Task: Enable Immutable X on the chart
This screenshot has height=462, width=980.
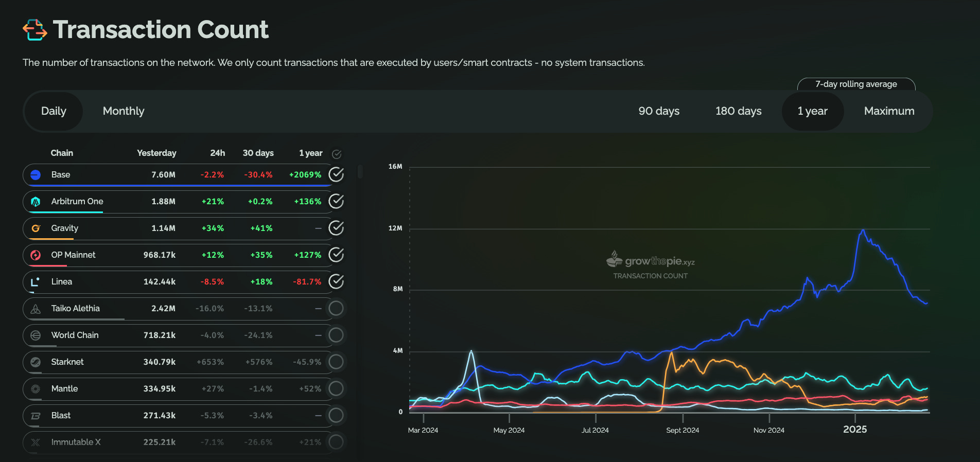Action: tap(336, 442)
